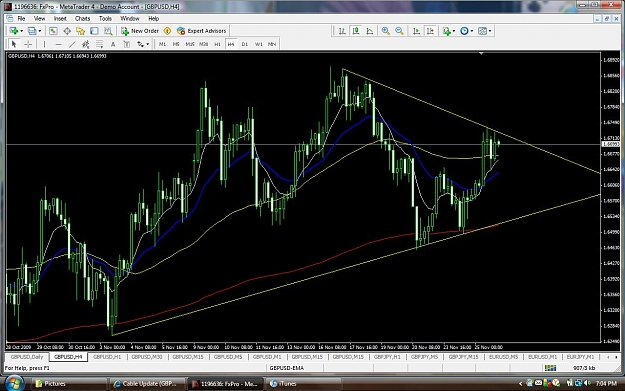Open the Terminal panel icon
Viewport: 625px width, 391px height.
click(94, 31)
